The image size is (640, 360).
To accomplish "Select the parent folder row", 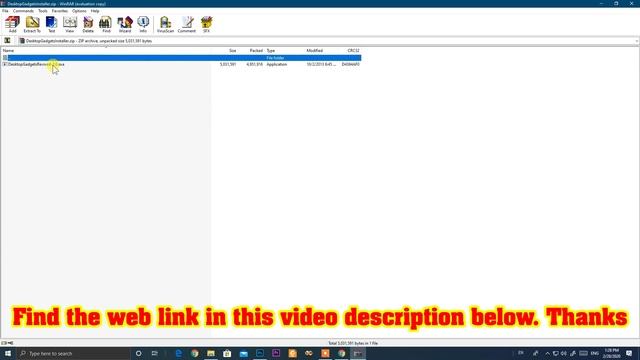I will coord(181,58).
